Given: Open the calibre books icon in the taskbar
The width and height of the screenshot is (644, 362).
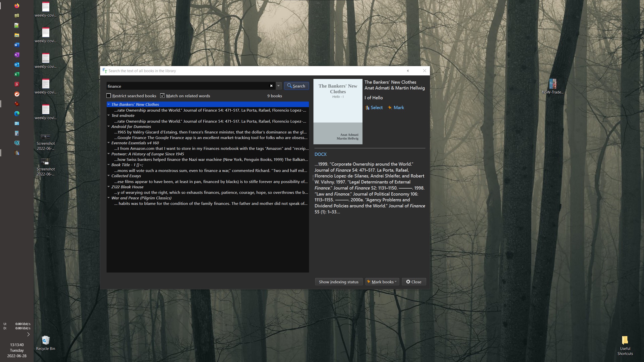Looking at the screenshot, I should (17, 153).
